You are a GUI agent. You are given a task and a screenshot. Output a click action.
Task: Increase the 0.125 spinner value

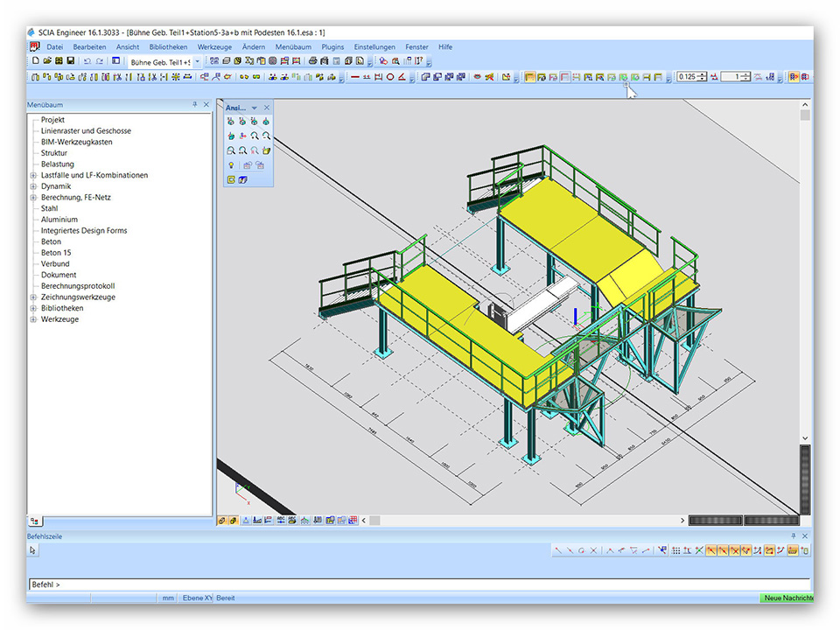702,74
